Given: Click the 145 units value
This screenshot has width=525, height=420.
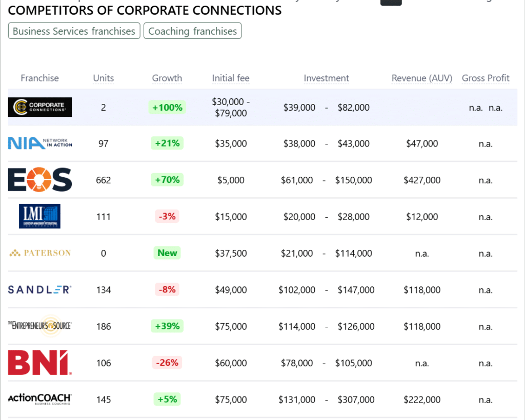Looking at the screenshot, I should tap(104, 400).
